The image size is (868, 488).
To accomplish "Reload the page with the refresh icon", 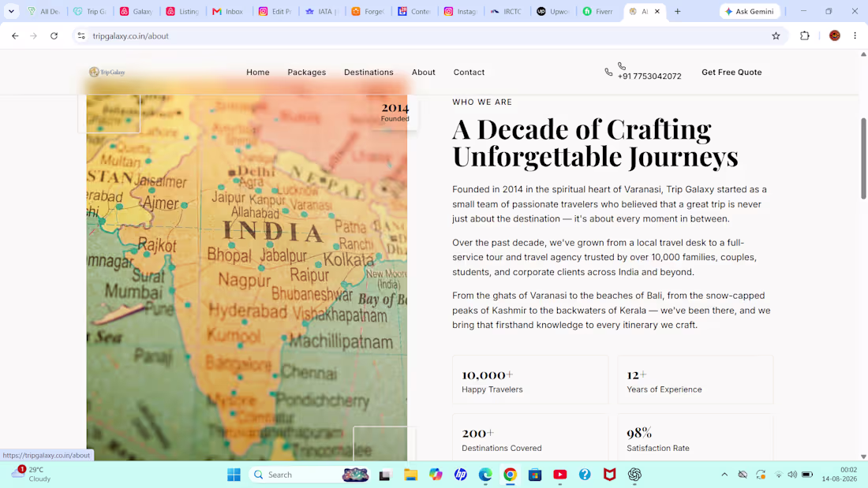I will (54, 36).
